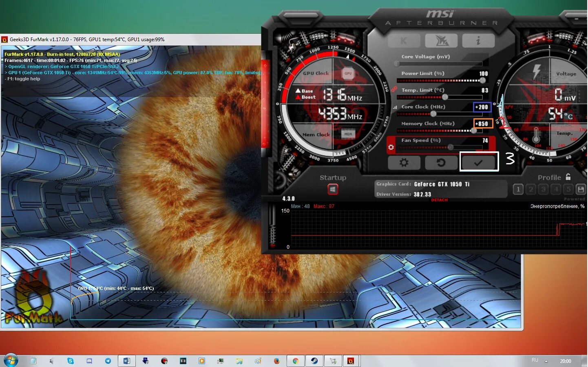Toggle the Startup Windows button
Viewport: 588px width, 367px height.
pyautogui.click(x=333, y=189)
